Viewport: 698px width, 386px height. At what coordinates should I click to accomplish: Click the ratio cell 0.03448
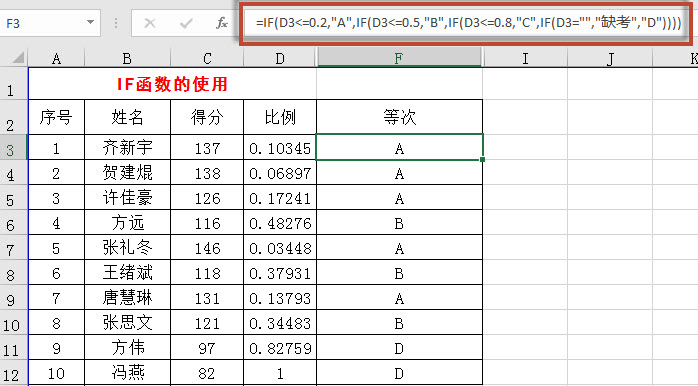280,247
